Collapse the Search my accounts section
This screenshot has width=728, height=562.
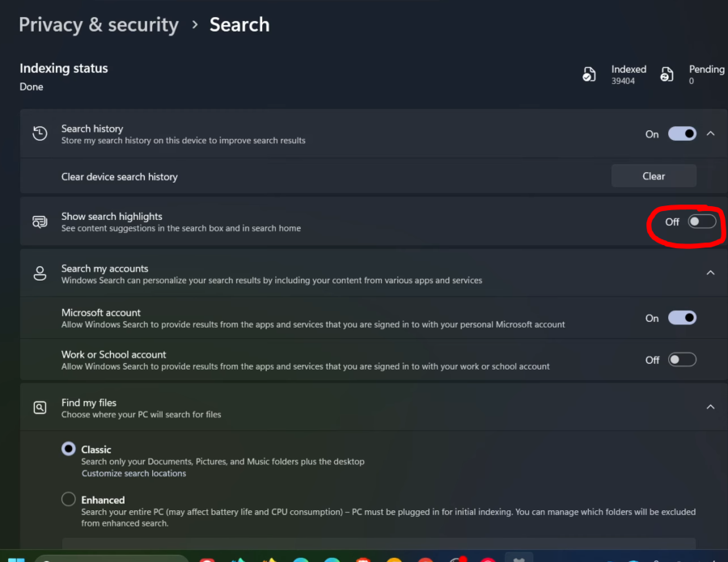pyautogui.click(x=710, y=273)
